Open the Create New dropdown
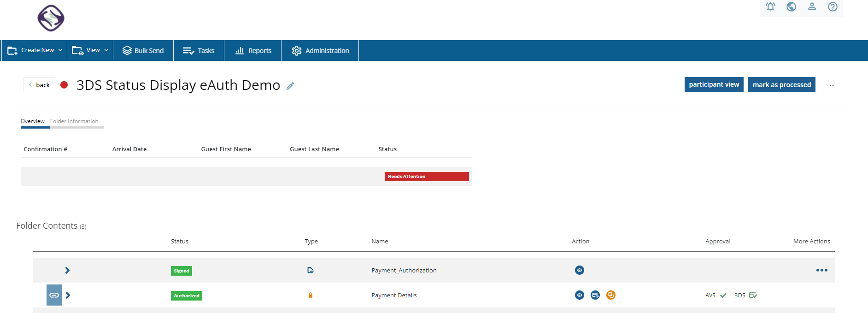This screenshot has width=868, height=313. tap(34, 50)
